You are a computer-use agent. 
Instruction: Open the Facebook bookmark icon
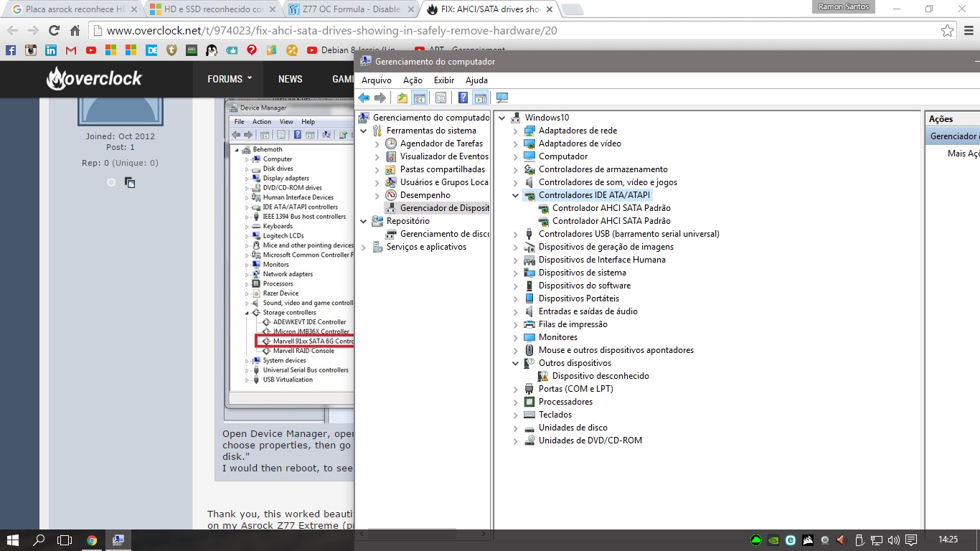click(11, 50)
